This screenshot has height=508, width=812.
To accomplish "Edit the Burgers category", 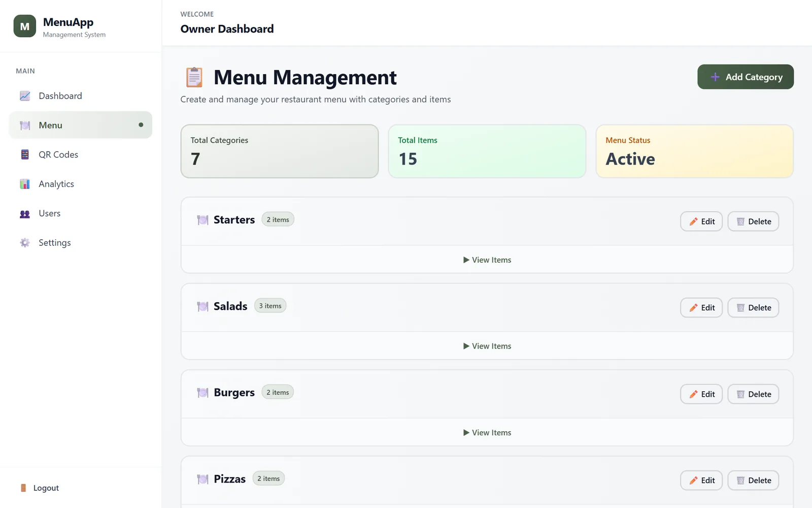I will [x=701, y=394].
